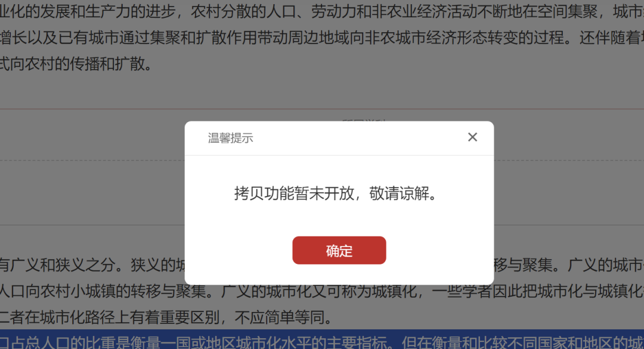Click the line starting 增长以及已有城市通过集聚
Image resolution: width=644 pixels, height=349 pixels.
322,38
